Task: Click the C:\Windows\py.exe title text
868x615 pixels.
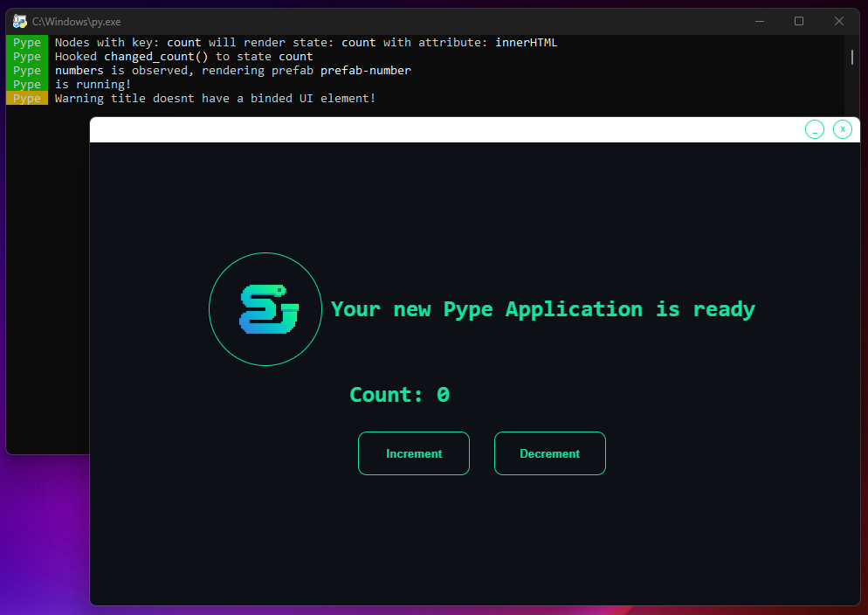Action: pyautogui.click(x=76, y=22)
